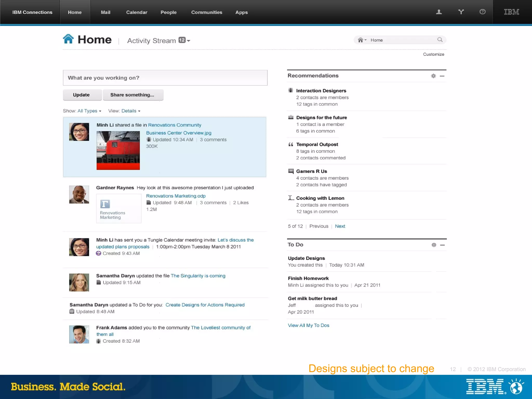Click the community icon beside Created 8:32 AM

coord(98,341)
